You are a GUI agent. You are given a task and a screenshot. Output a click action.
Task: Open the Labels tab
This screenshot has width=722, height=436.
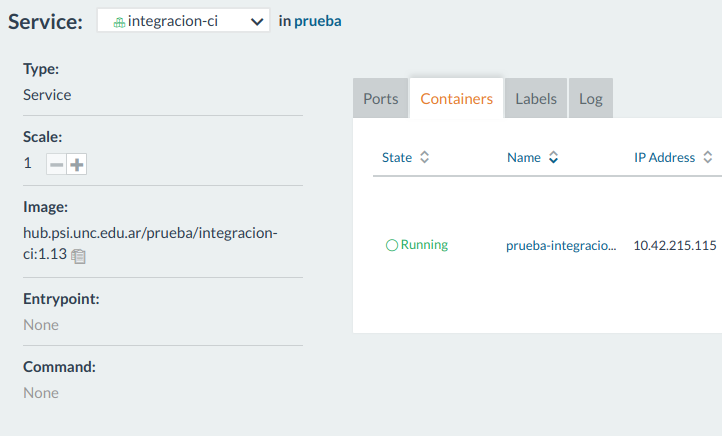pyautogui.click(x=536, y=99)
